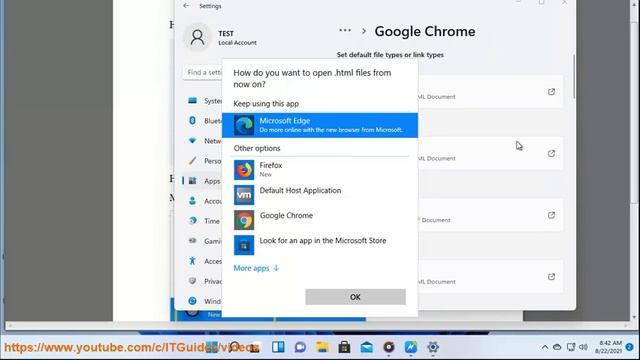This screenshot has height=360, width=640.
Task: Open link icon on third file type row
Action: 551,215
